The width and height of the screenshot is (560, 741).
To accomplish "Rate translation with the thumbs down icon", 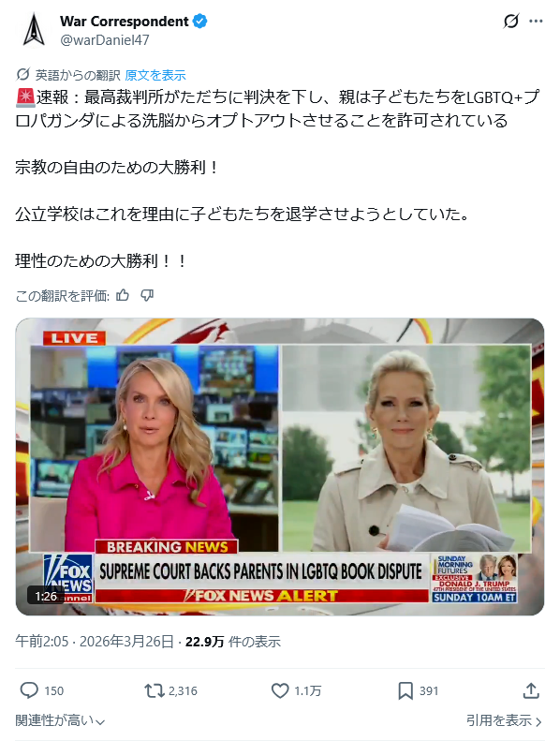I will 147,296.
